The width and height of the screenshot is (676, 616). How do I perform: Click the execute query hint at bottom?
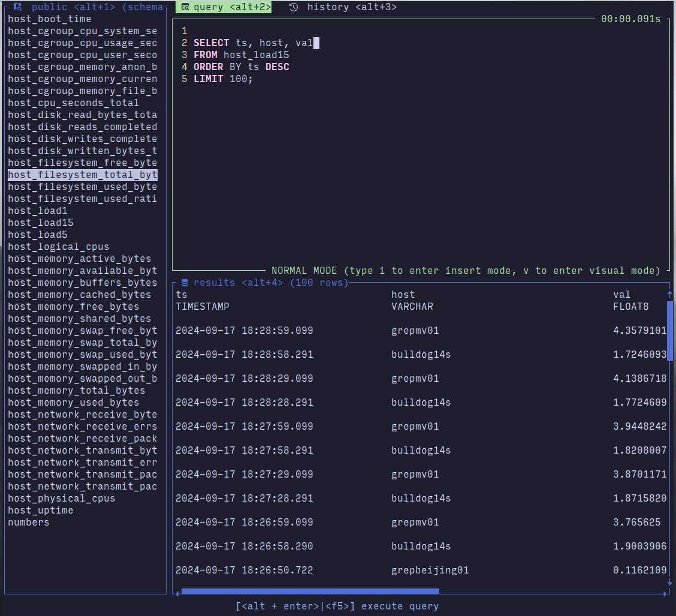pyautogui.click(x=337, y=606)
